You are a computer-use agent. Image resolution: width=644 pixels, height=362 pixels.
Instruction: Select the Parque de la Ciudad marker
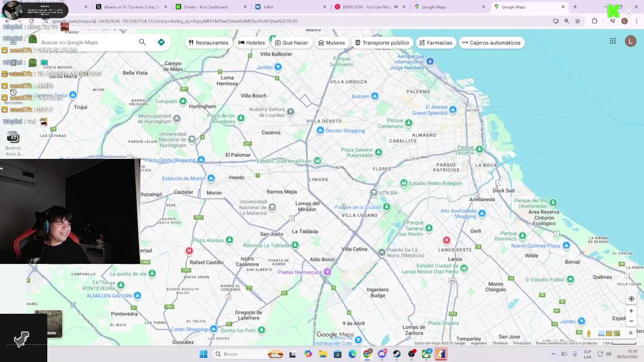pos(386,207)
